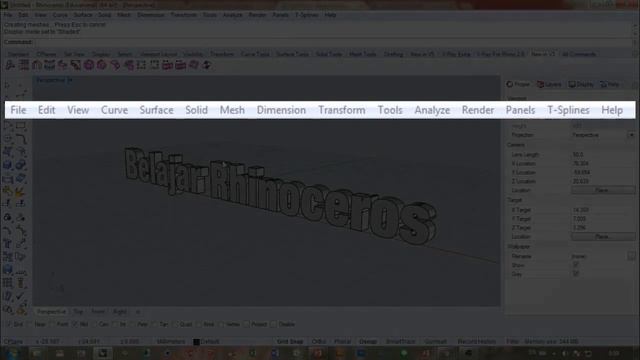Add a new viewport tab with plus
The height and width of the screenshot is (360, 640).
138,312
